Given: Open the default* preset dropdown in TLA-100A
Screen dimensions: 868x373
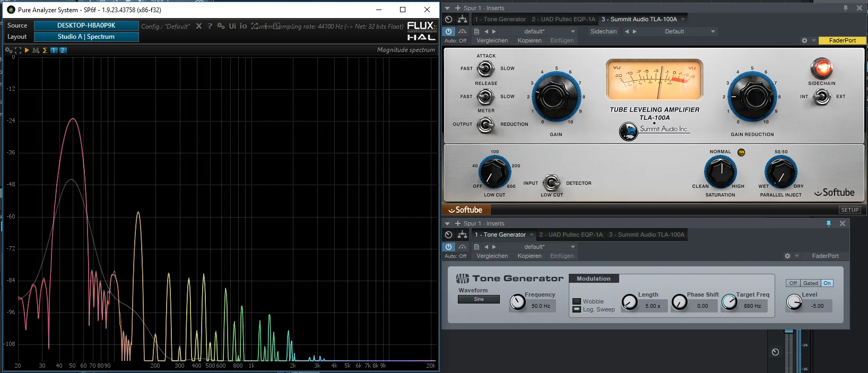Looking at the screenshot, I should (537, 31).
